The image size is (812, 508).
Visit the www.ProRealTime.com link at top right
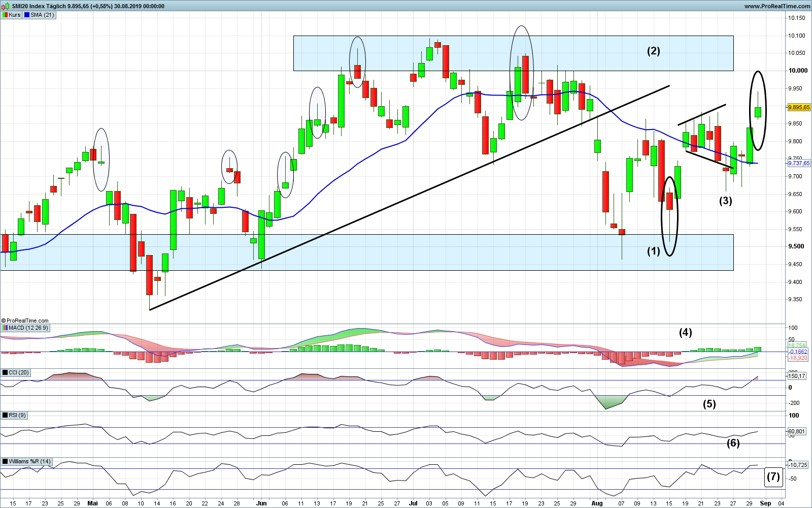point(777,6)
